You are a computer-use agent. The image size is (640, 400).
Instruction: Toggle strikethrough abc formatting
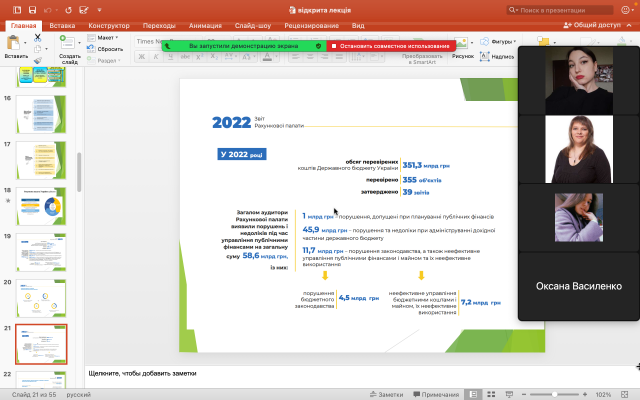(x=185, y=57)
